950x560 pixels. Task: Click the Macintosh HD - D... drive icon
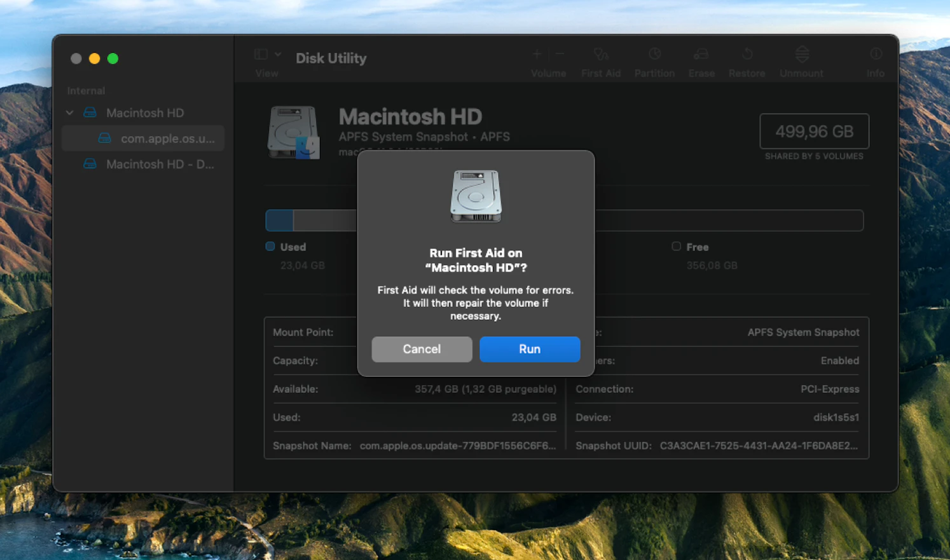click(90, 164)
